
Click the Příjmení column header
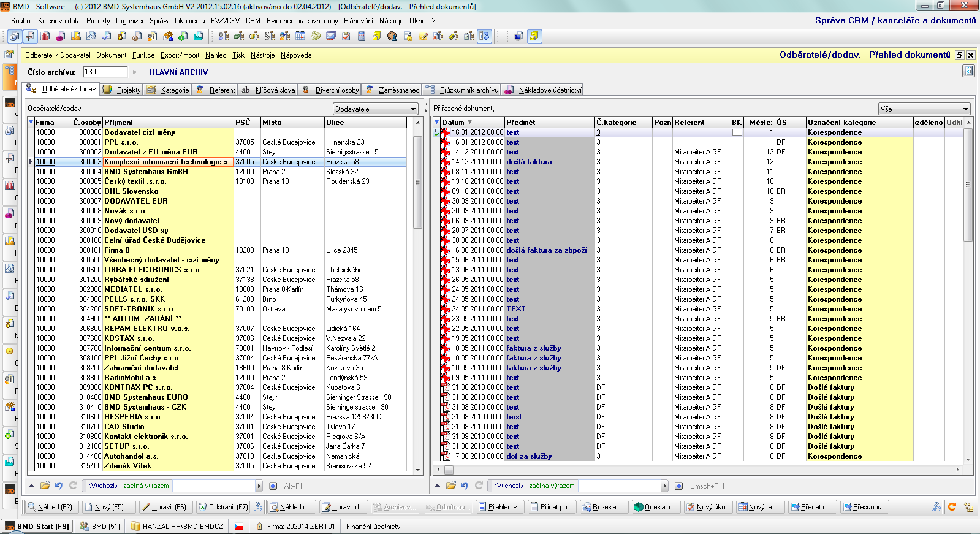tap(168, 123)
